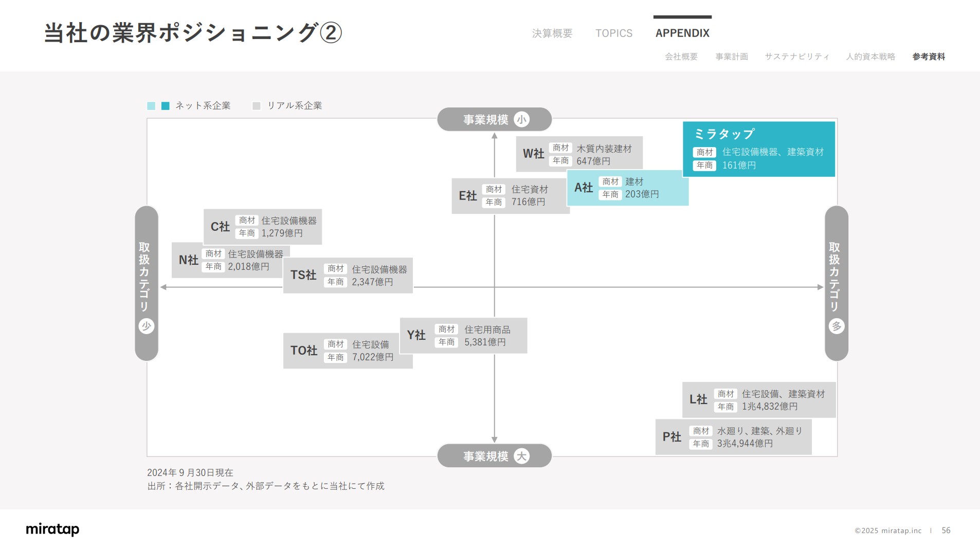Image resolution: width=980 pixels, height=549 pixels.
Task: Click the 事業規模 小 pill label
Action: pyautogui.click(x=494, y=119)
